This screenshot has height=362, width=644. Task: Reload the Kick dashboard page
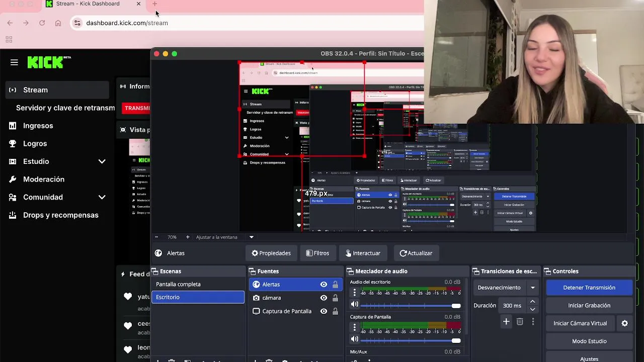(42, 23)
